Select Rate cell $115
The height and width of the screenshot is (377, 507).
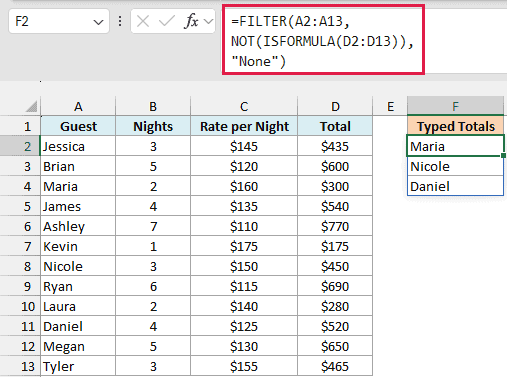244,286
